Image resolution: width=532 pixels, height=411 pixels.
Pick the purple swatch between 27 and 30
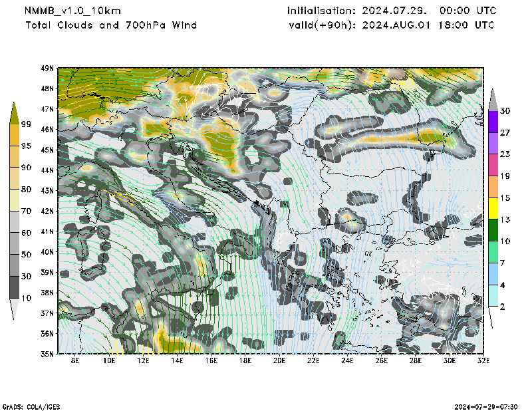(493, 122)
